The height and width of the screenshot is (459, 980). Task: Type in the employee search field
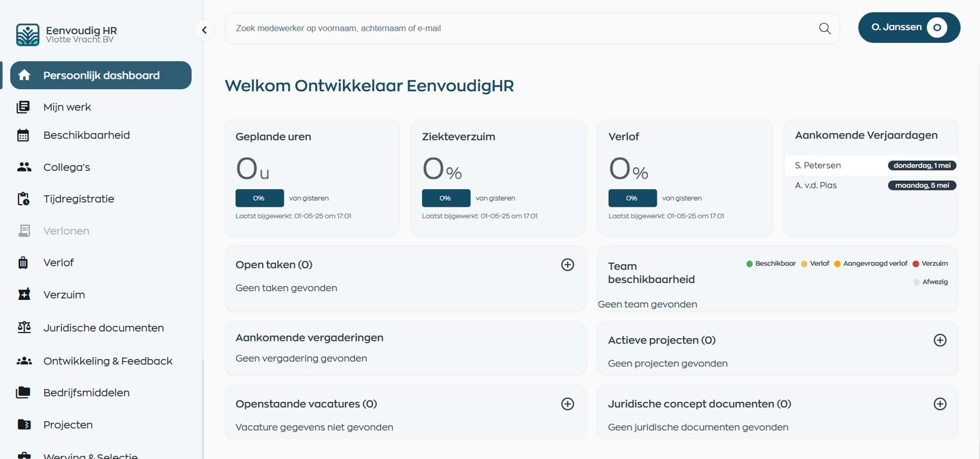[476, 28]
